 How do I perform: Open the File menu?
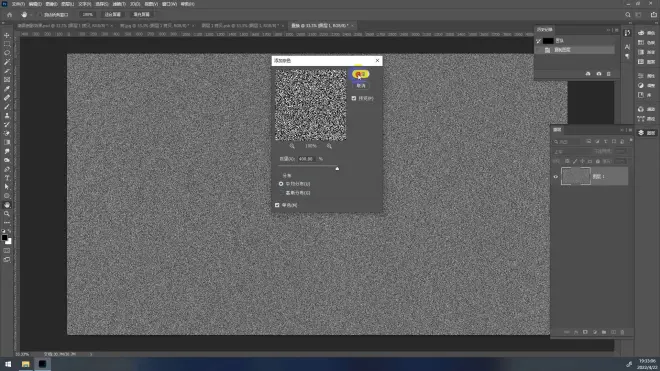18,4
